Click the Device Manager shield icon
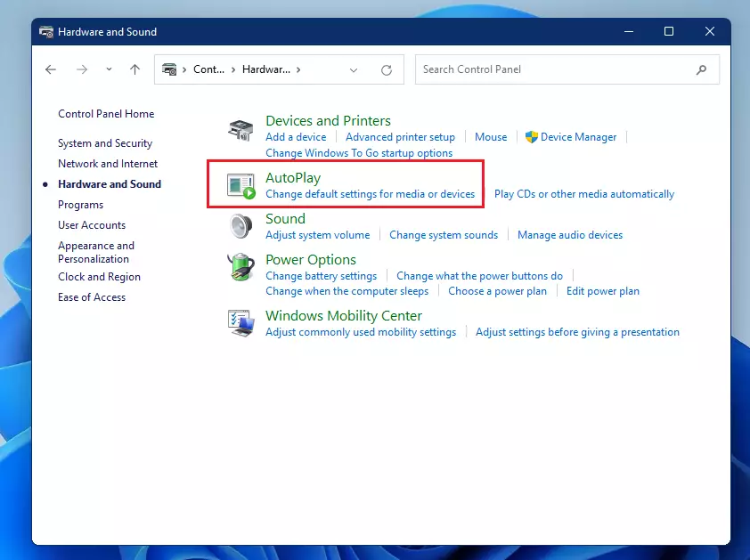Image resolution: width=750 pixels, height=560 pixels. (531, 137)
